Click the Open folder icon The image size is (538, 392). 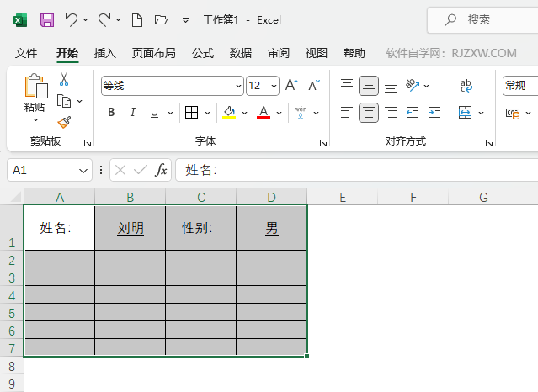tap(161, 20)
